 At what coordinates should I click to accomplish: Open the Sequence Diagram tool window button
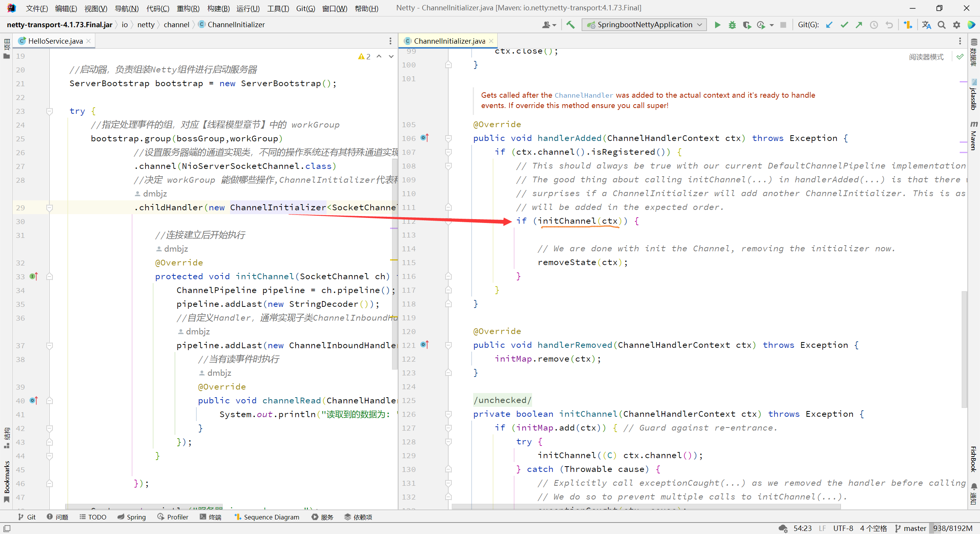pos(267,517)
